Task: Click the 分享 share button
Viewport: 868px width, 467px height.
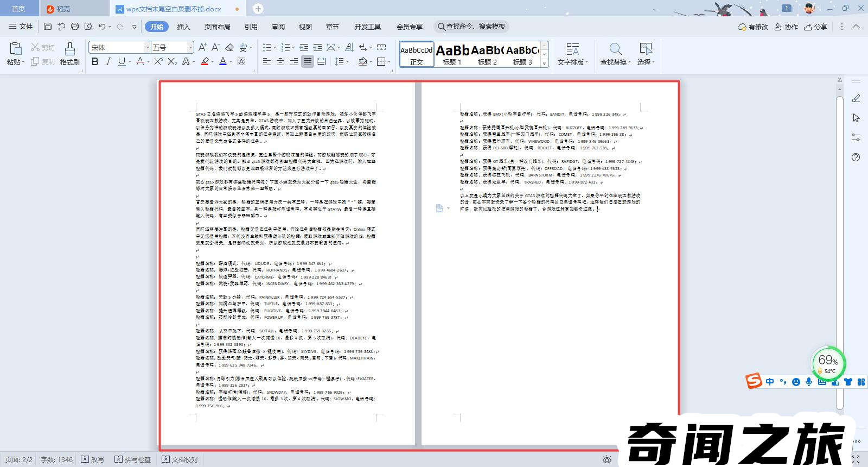Action: coord(816,27)
